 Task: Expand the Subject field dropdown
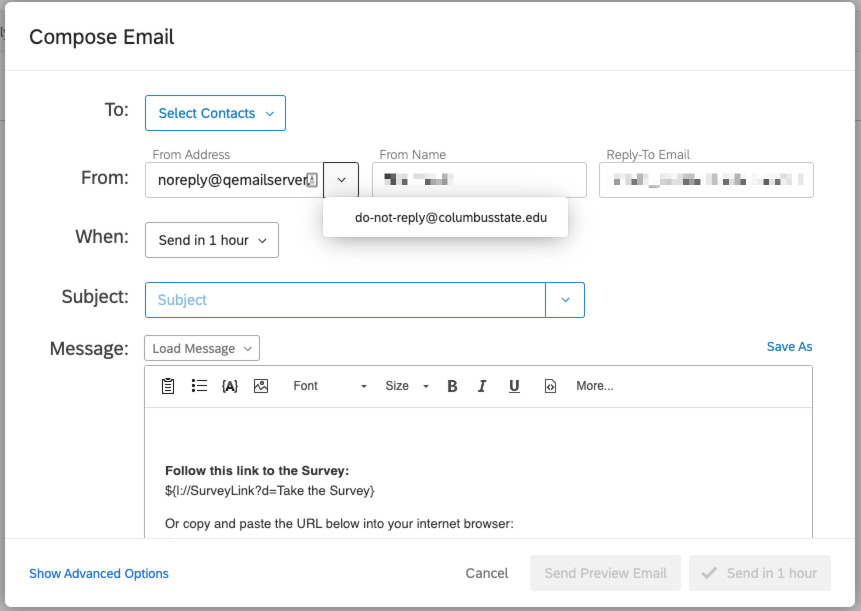(566, 299)
